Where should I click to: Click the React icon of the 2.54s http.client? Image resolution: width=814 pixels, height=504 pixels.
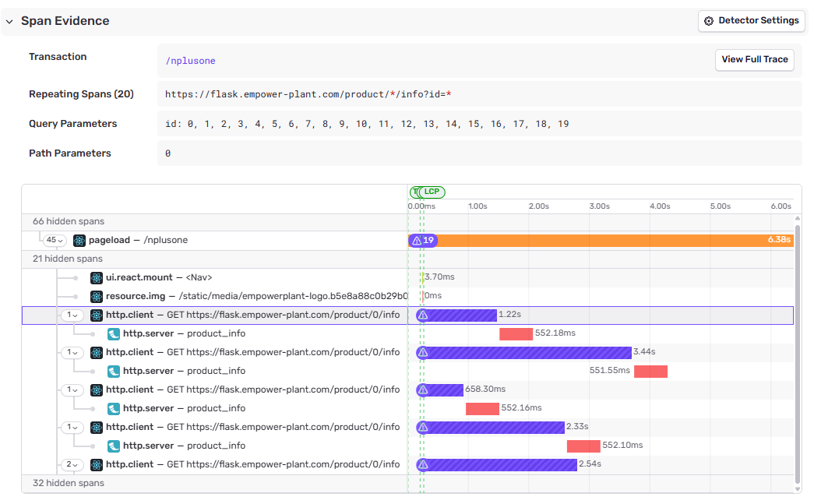pyautogui.click(x=97, y=464)
